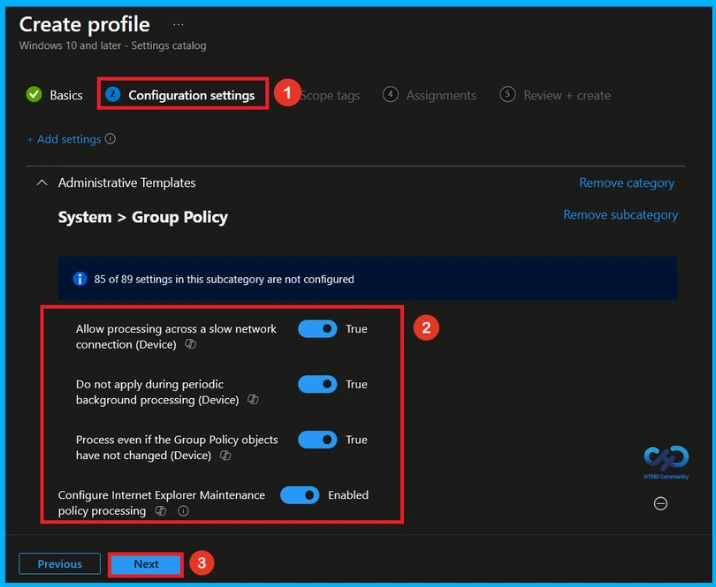Viewport: 716px width, 587px height.
Task: Click the Create profile title
Action: tap(84, 24)
